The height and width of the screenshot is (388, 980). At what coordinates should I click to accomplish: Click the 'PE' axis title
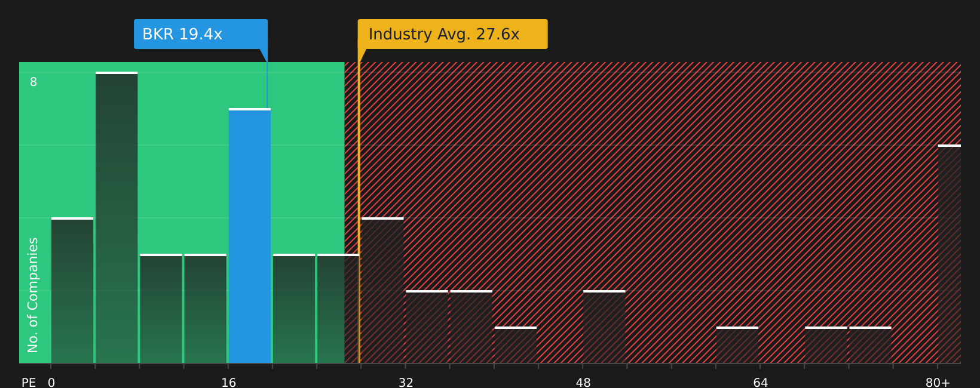coord(29,383)
